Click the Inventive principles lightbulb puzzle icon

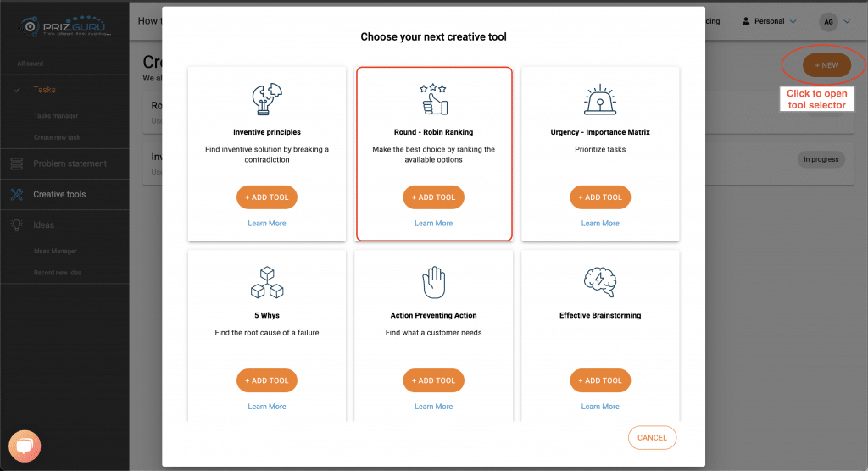pyautogui.click(x=267, y=99)
